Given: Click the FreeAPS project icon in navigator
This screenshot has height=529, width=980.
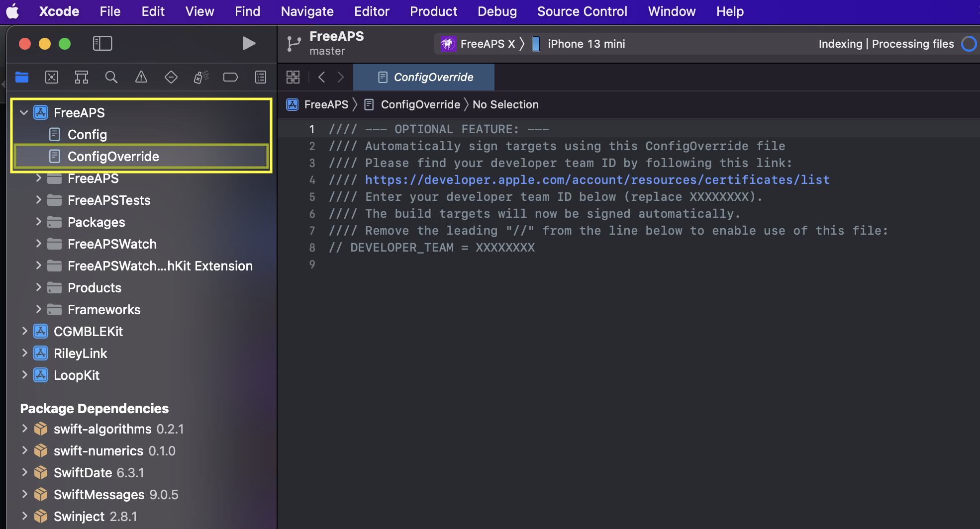Looking at the screenshot, I should pyautogui.click(x=41, y=112).
